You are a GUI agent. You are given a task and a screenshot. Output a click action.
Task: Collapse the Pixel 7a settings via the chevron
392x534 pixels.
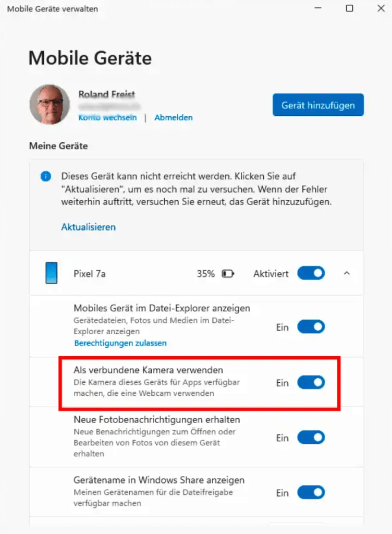347,273
